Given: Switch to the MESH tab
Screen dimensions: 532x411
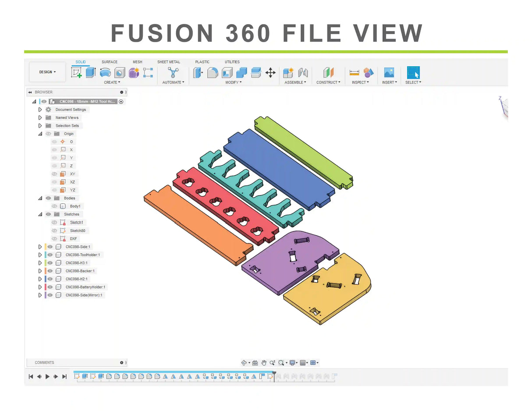Looking at the screenshot, I should coord(137,62).
